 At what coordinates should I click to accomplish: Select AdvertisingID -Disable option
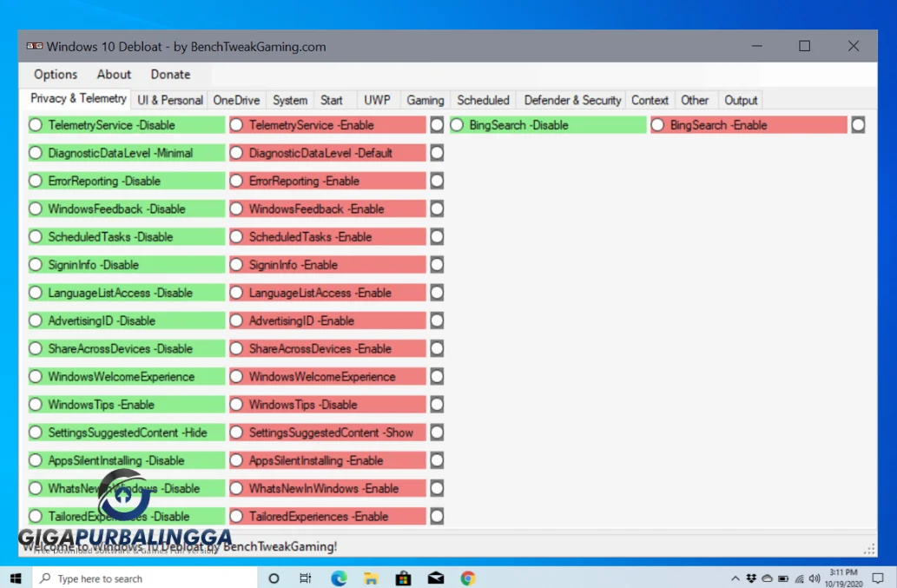click(x=127, y=320)
